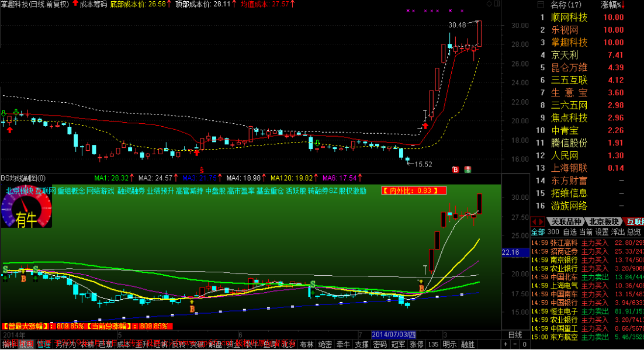Click the left arrow in the panel tab scroller
Screen dimensions: 644x350
534,222
